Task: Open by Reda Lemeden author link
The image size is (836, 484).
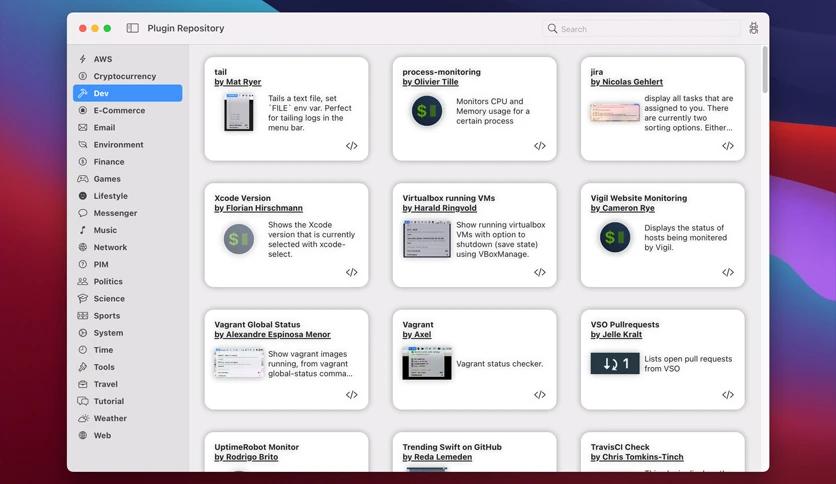Action: pyautogui.click(x=437, y=457)
